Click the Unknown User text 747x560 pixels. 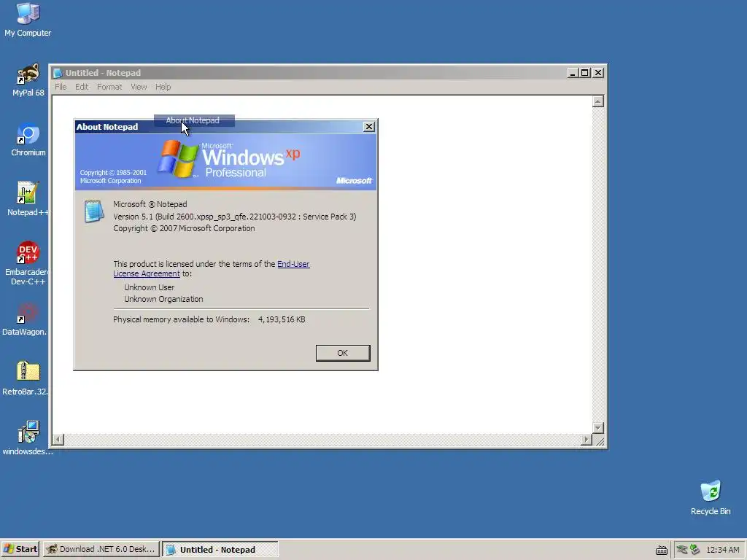[x=149, y=287]
